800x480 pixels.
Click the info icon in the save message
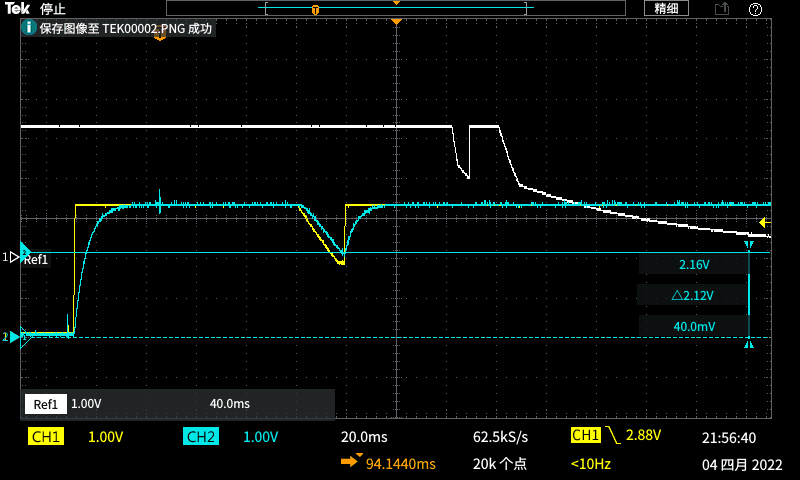tap(29, 28)
